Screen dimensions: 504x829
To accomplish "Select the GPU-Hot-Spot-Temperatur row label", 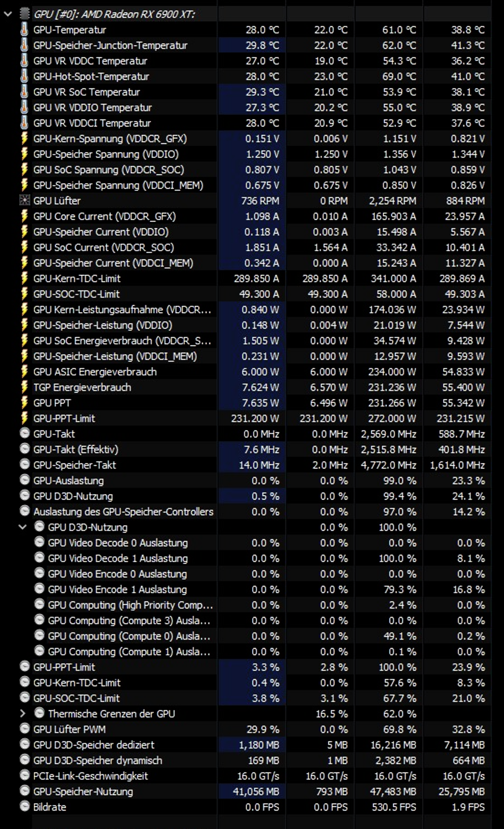I will pos(91,76).
